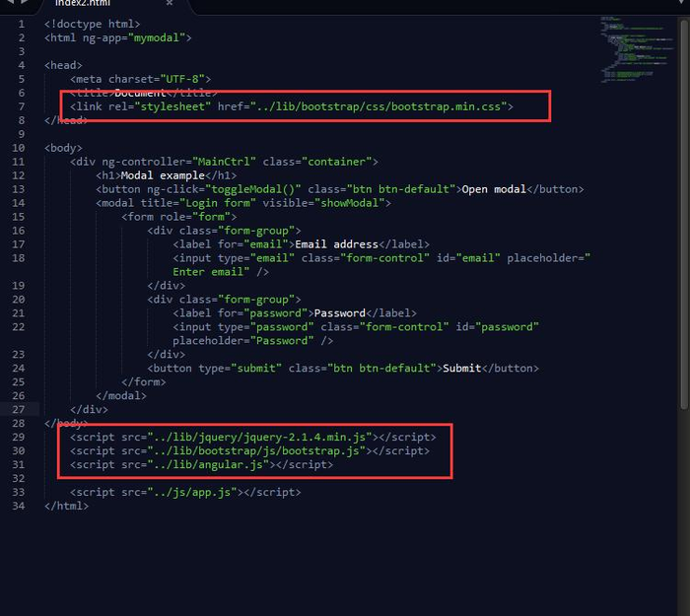Click the bootstrap.min.css href path

(x=379, y=106)
